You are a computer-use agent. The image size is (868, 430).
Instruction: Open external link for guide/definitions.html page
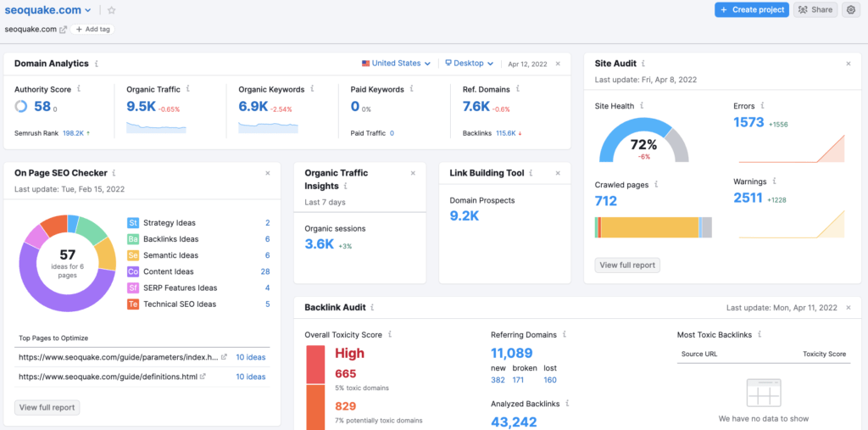pyautogui.click(x=203, y=377)
